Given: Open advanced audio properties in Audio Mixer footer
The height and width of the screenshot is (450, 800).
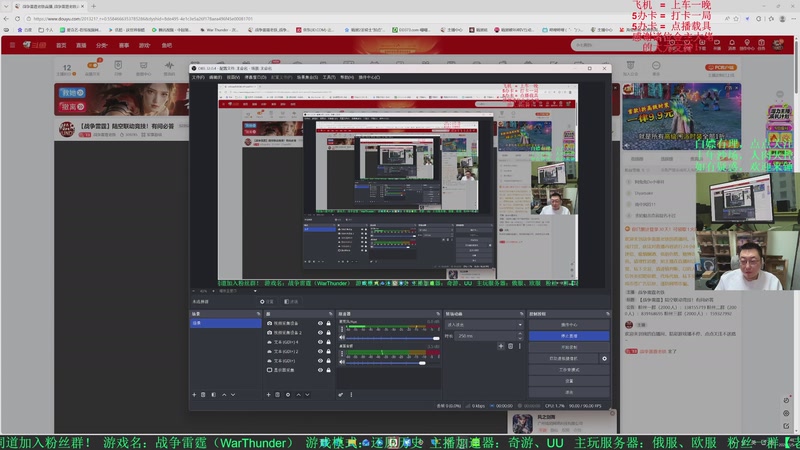Looking at the screenshot, I should [x=340, y=394].
